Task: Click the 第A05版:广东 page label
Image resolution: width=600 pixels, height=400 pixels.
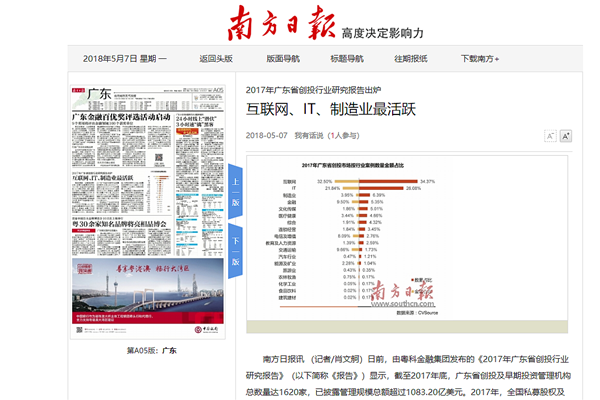Action: (152, 350)
